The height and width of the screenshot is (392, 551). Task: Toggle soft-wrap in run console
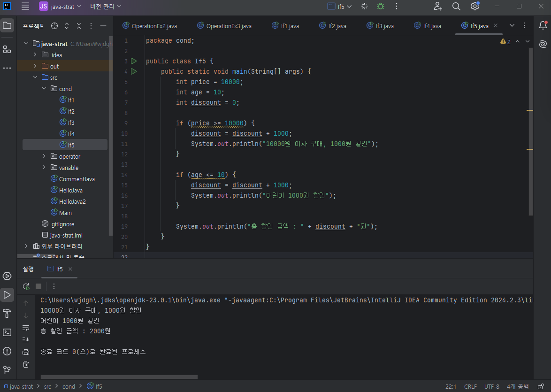[26, 328]
